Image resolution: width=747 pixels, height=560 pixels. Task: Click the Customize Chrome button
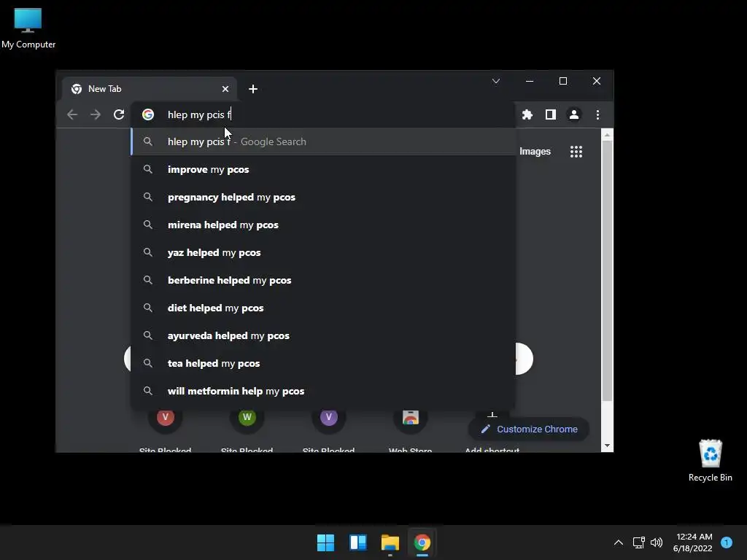point(529,429)
